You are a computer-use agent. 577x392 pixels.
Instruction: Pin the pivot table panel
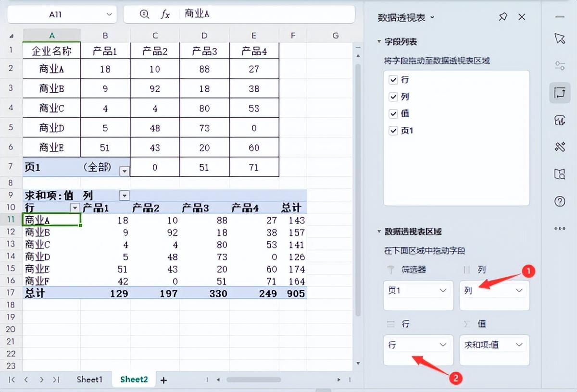click(503, 17)
